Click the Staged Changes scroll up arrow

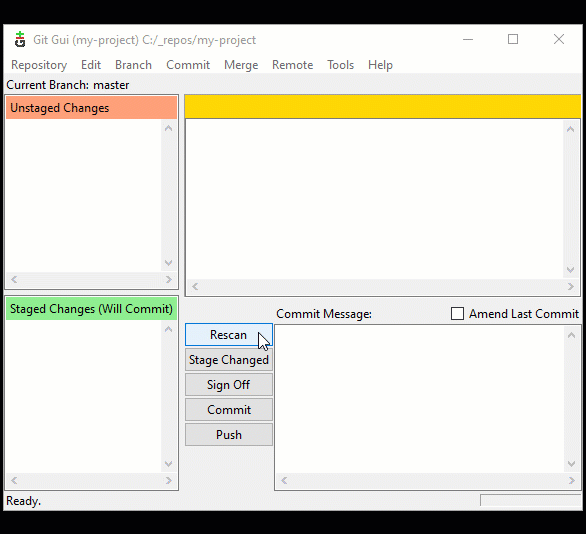pyautogui.click(x=169, y=330)
